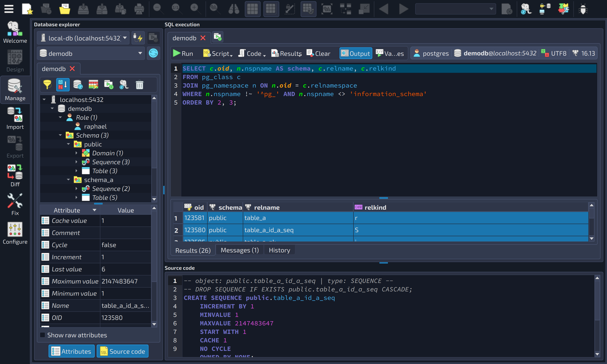The width and height of the screenshot is (607, 364).
Task: Collapse the Role (1) node
Action: click(60, 117)
